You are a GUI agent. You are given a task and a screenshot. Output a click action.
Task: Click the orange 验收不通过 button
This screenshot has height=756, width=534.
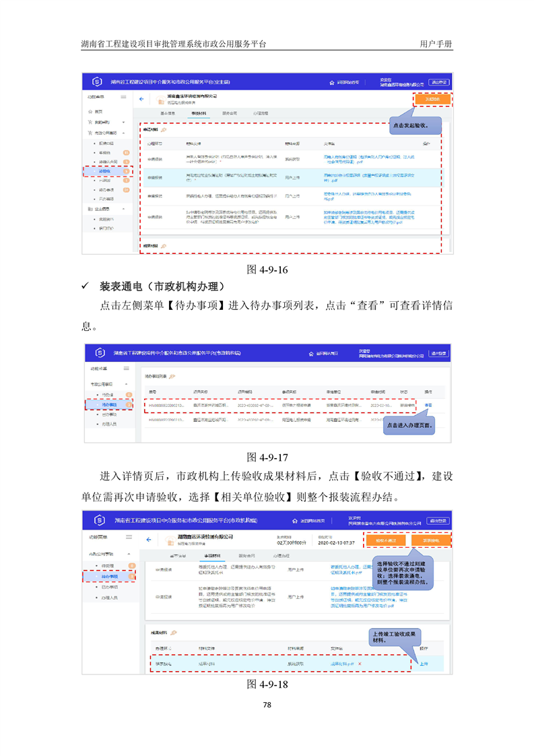(386, 540)
